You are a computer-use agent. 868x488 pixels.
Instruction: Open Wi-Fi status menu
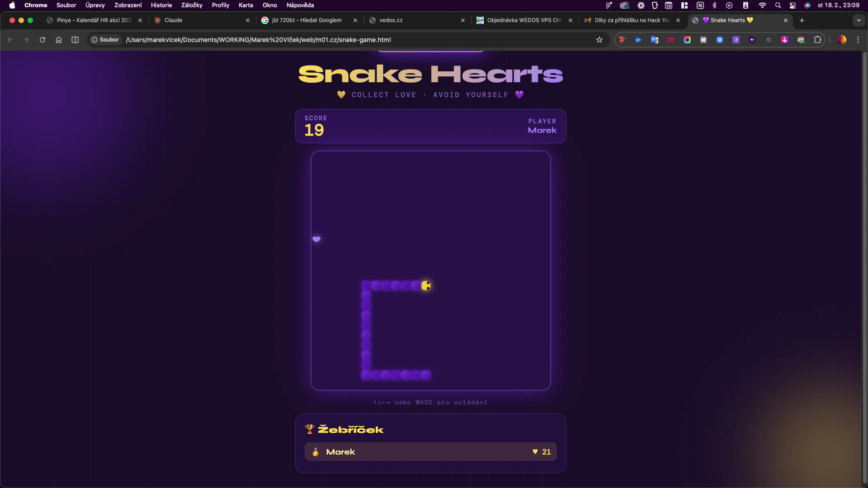tap(762, 5)
